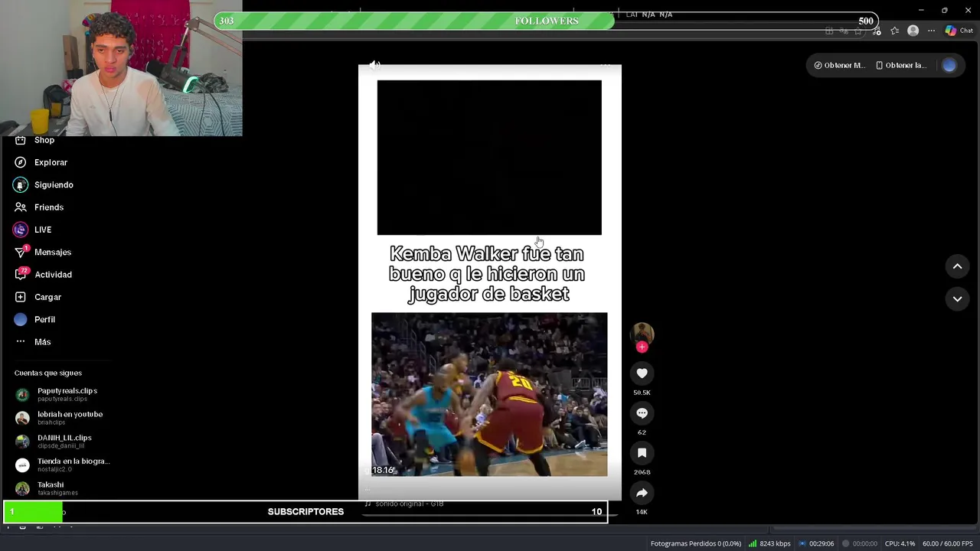The image size is (980, 551).
Task: Open Paputyreals.clips followed account
Action: (57, 394)
